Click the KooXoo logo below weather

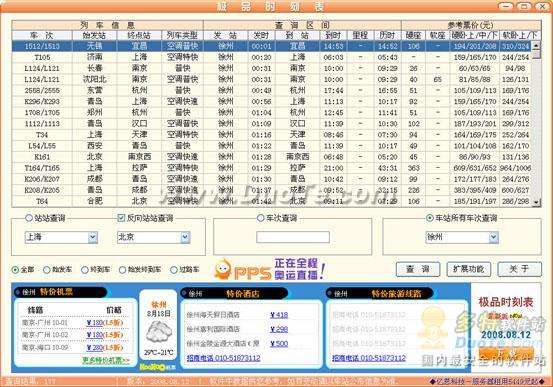[157, 367]
